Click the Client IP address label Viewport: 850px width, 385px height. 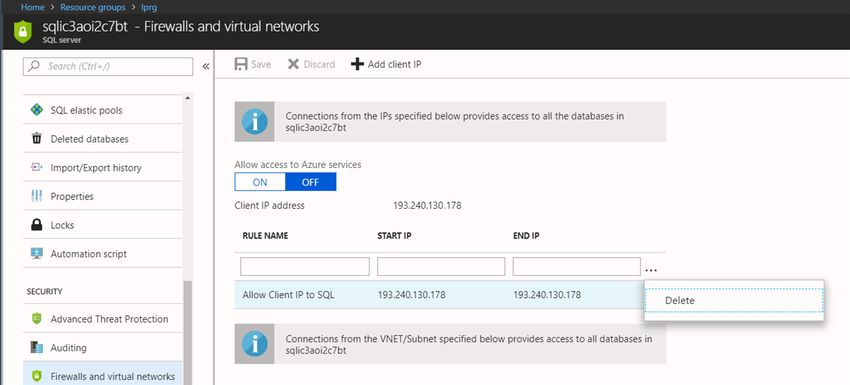click(269, 206)
